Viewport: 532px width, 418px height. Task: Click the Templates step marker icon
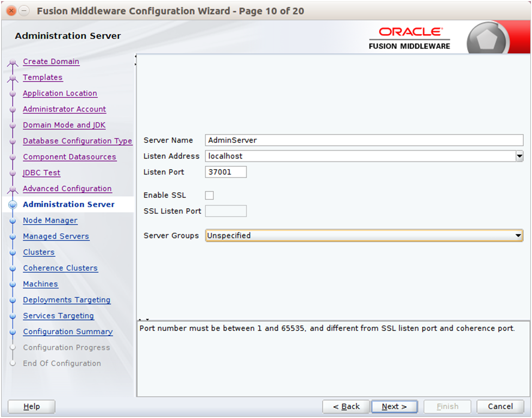click(x=12, y=78)
